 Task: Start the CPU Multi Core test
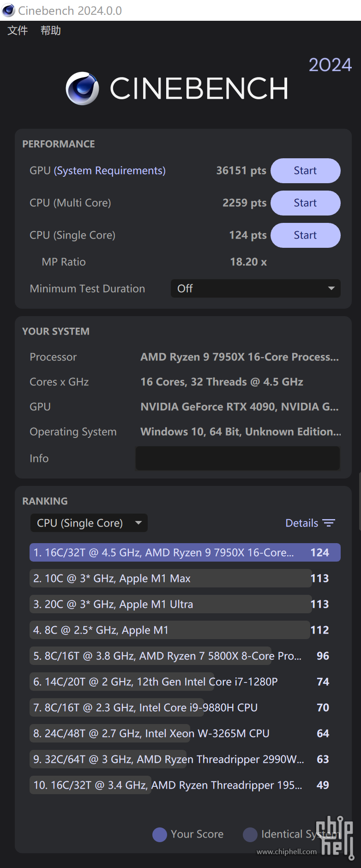(306, 203)
